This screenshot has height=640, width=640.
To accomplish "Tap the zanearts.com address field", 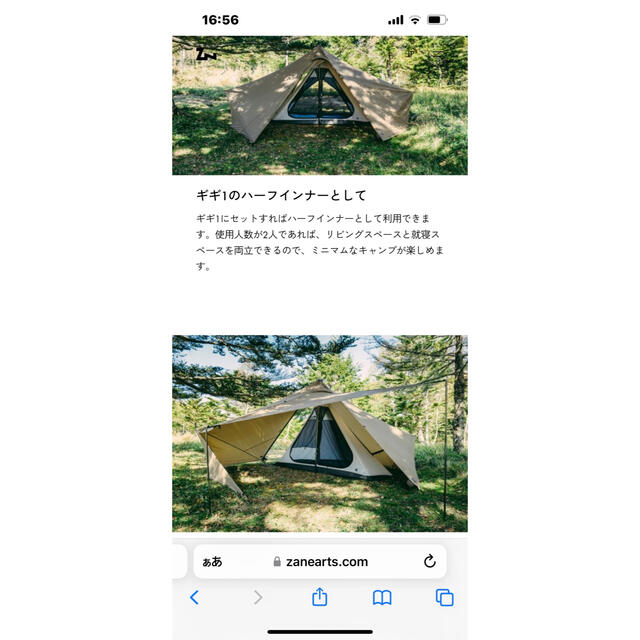I will 320,561.
